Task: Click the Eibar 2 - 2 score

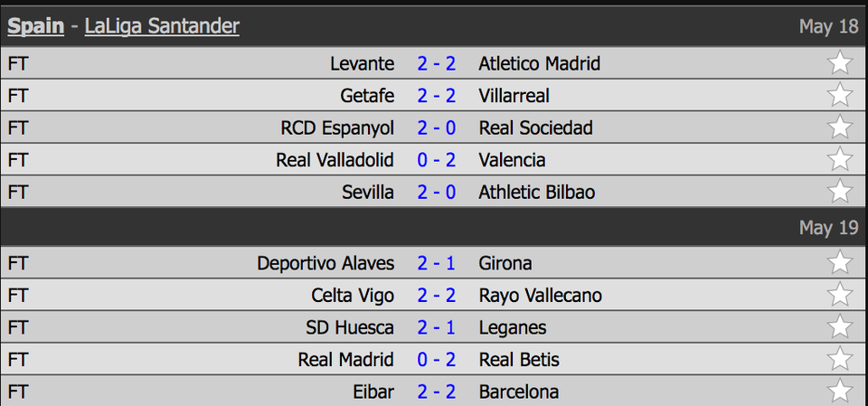Action: pos(436,392)
